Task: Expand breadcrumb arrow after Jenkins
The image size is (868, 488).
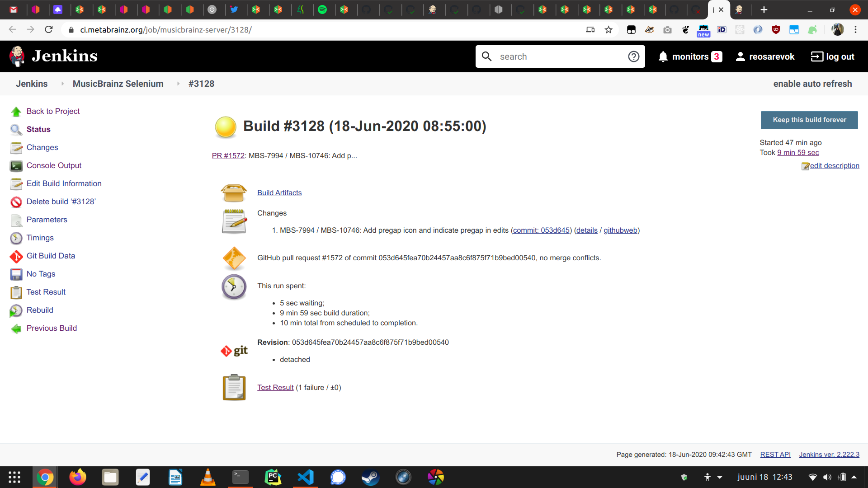Action: point(62,84)
